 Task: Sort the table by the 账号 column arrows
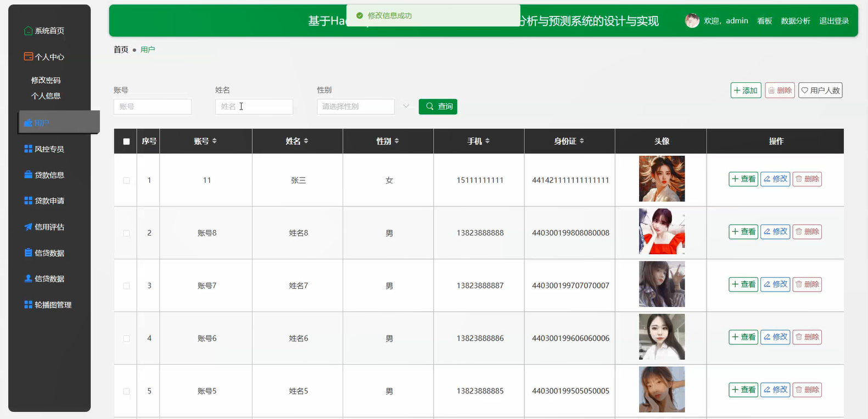pos(215,141)
